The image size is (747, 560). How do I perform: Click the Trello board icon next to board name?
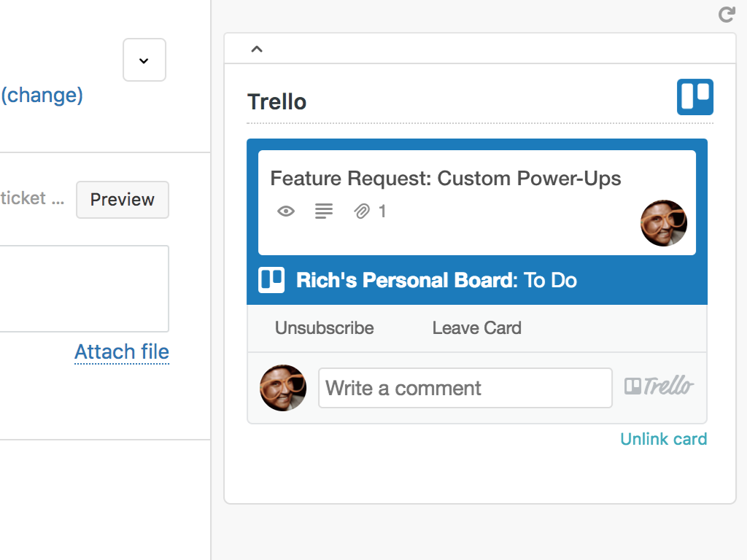click(271, 279)
